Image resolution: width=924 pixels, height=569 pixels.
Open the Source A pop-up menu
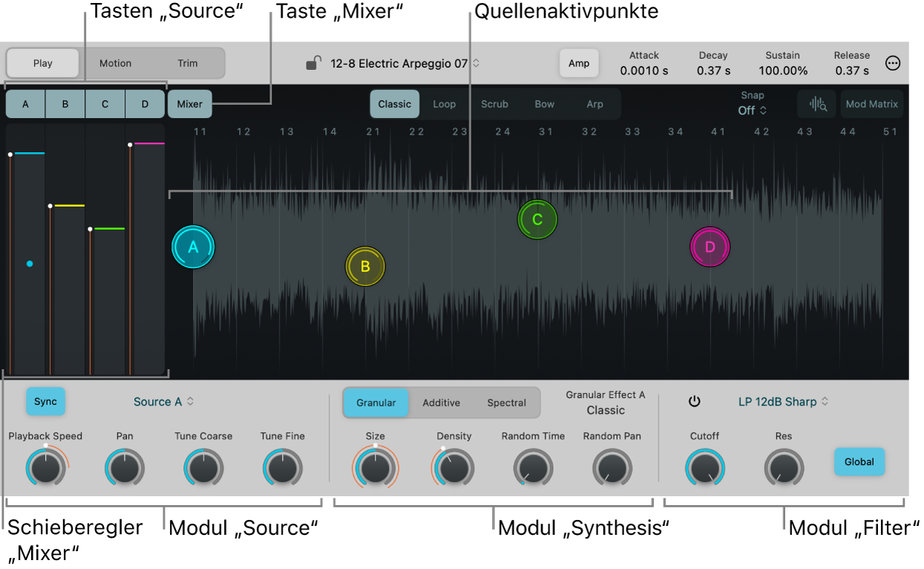(163, 402)
